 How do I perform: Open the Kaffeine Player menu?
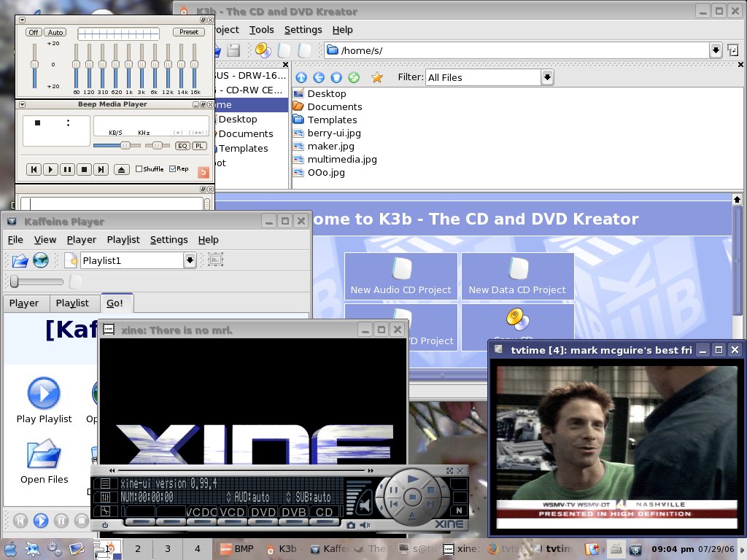(x=82, y=239)
